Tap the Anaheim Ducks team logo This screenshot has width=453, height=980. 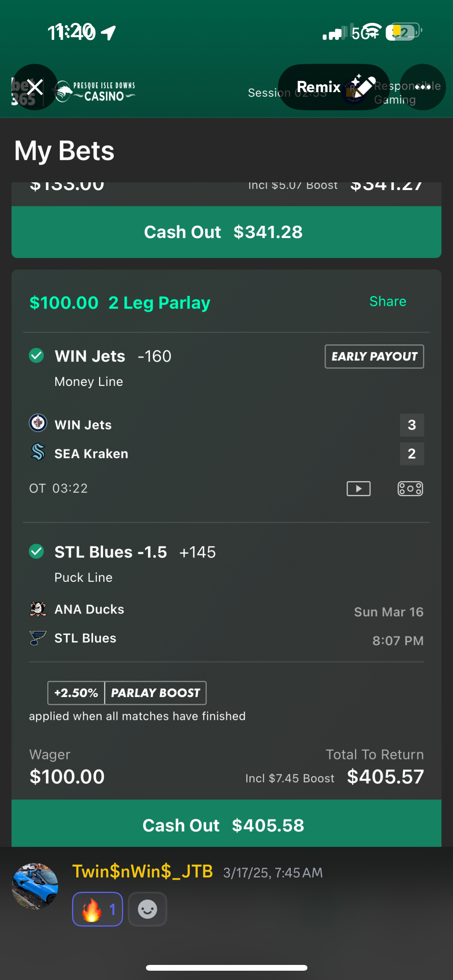[x=38, y=609]
